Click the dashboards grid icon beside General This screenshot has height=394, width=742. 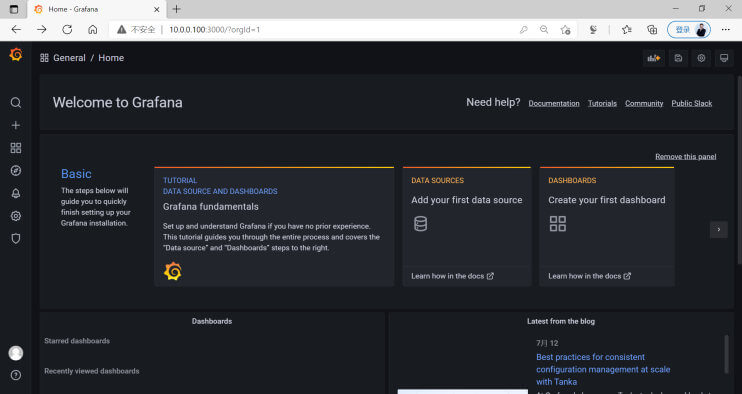[x=44, y=58]
